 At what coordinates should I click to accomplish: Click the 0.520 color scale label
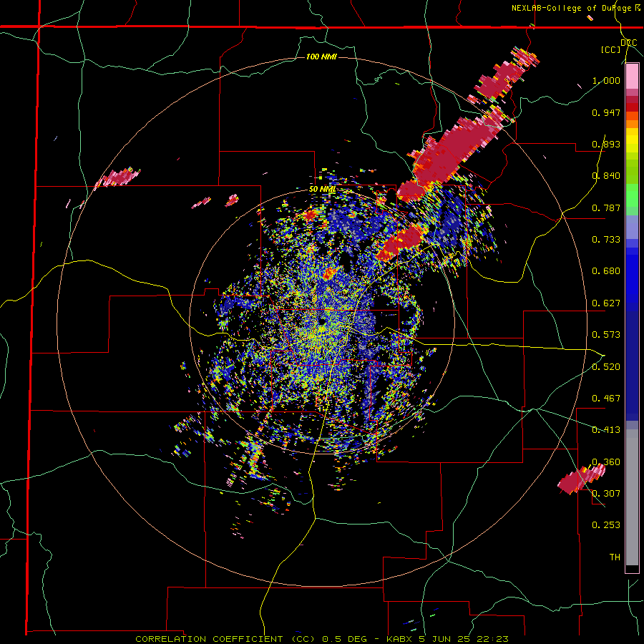(606, 366)
